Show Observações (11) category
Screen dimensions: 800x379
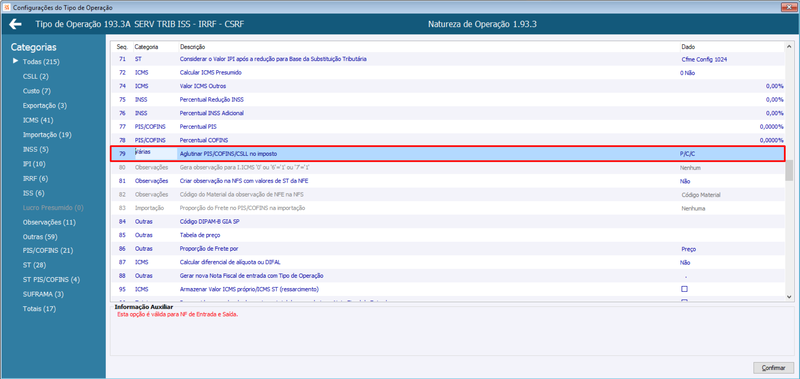point(49,222)
